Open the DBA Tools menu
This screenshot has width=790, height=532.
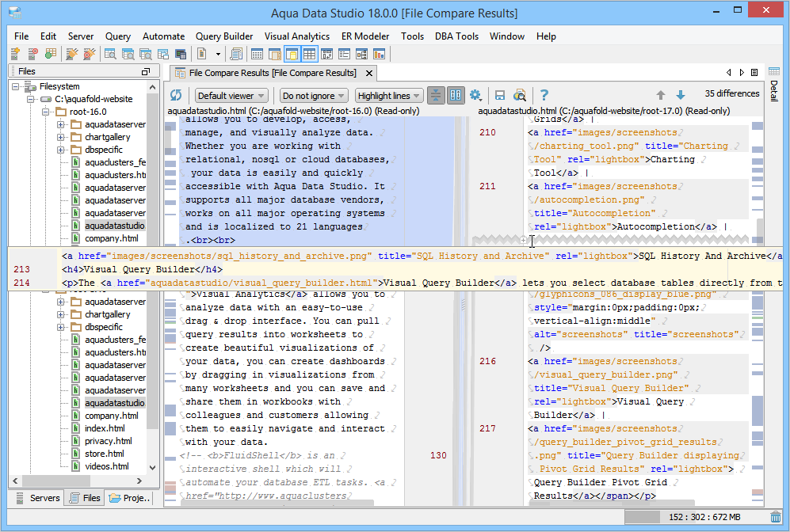click(x=456, y=36)
